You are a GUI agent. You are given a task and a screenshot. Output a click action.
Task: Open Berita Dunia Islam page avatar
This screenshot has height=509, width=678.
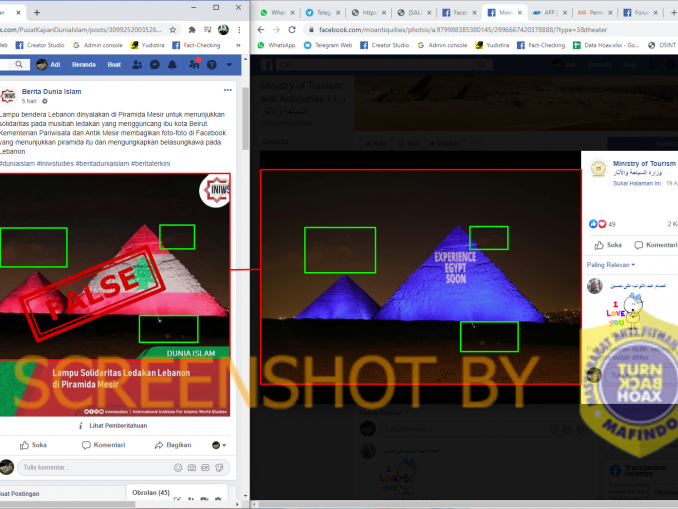pos(8,96)
